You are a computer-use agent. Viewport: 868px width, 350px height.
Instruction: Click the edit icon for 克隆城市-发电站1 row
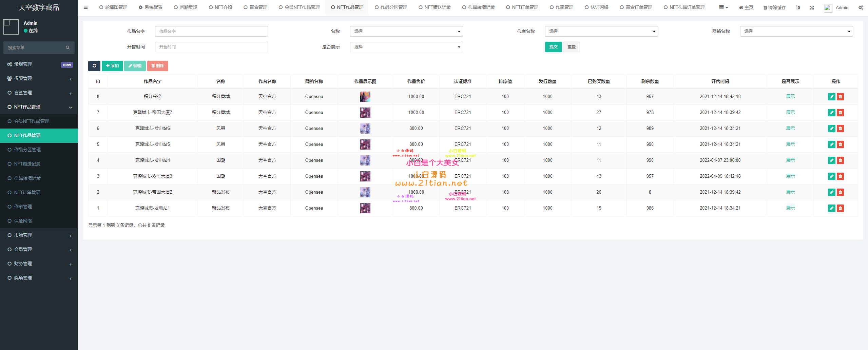(x=831, y=208)
